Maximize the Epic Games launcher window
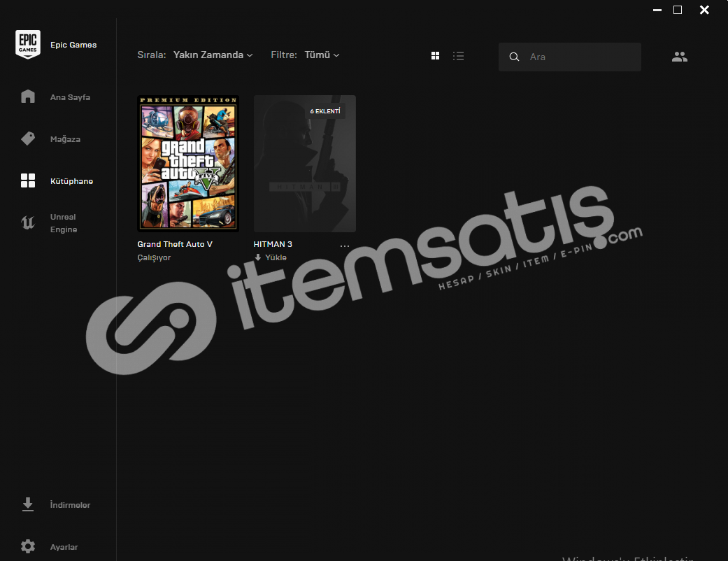 pos(678,10)
